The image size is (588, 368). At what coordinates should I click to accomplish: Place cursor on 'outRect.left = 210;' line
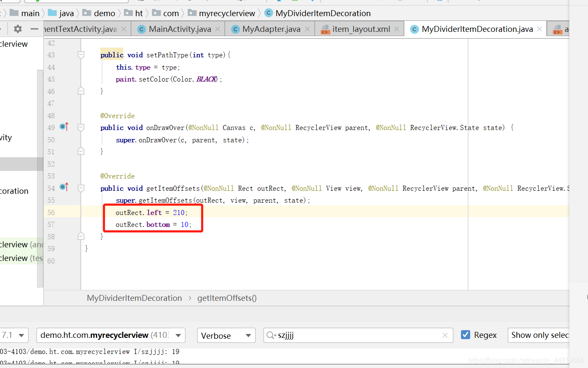click(x=151, y=212)
